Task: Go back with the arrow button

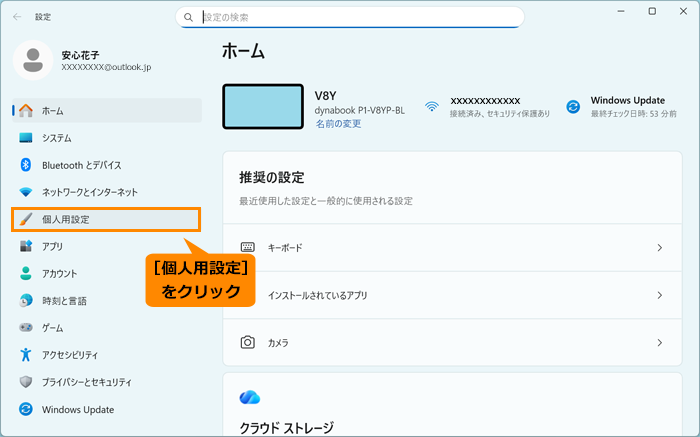Action: tap(17, 17)
